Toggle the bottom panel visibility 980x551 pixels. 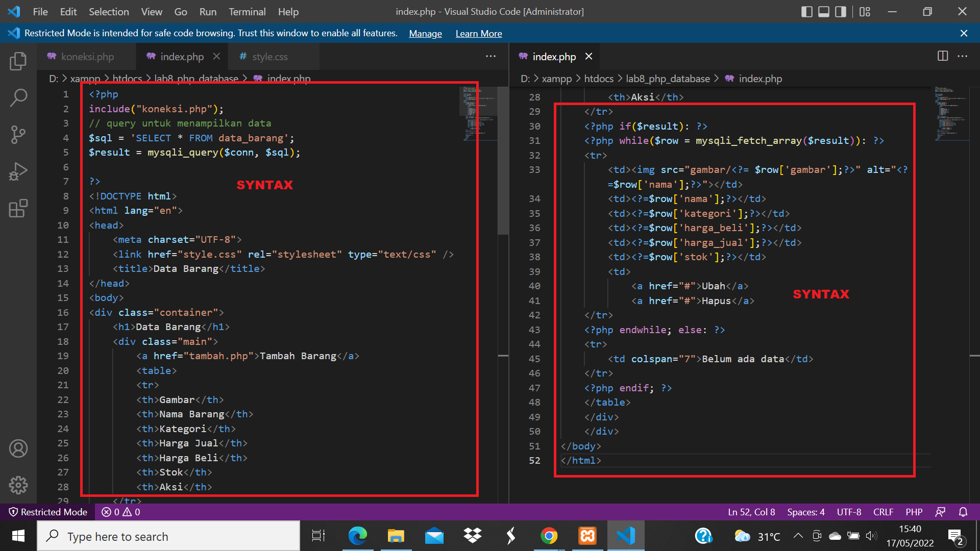tap(823, 11)
